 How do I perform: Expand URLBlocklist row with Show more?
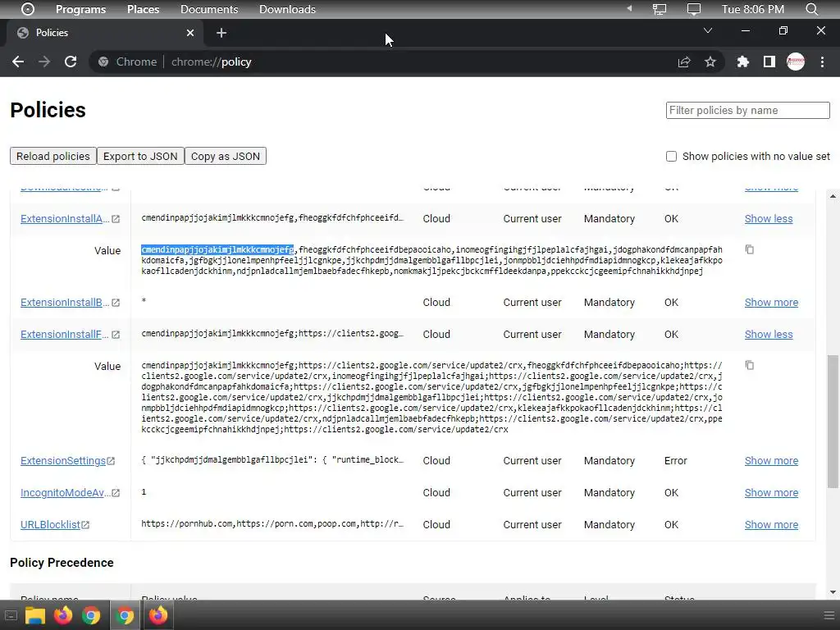tap(771, 524)
